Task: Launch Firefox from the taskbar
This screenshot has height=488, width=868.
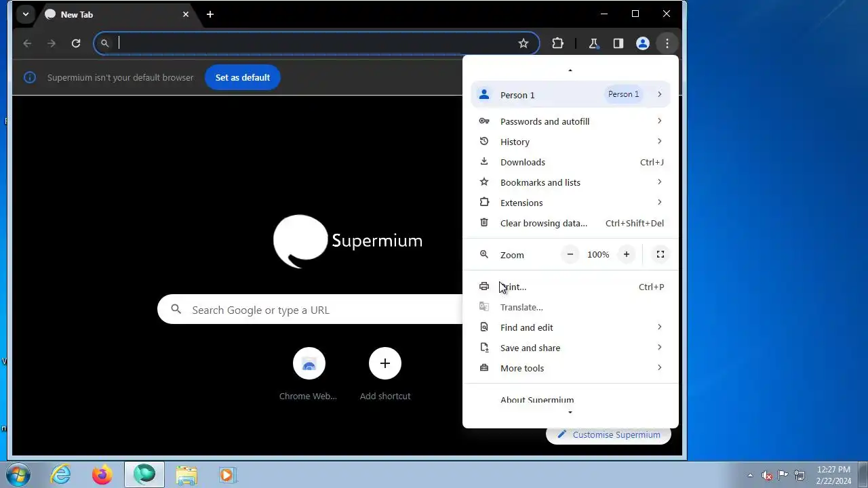Action: click(x=102, y=474)
